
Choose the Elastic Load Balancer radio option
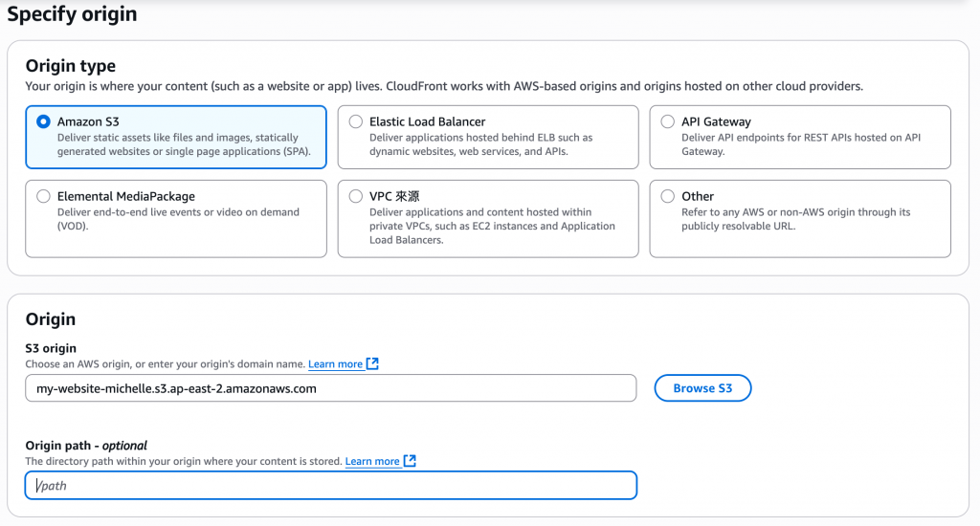click(x=356, y=122)
